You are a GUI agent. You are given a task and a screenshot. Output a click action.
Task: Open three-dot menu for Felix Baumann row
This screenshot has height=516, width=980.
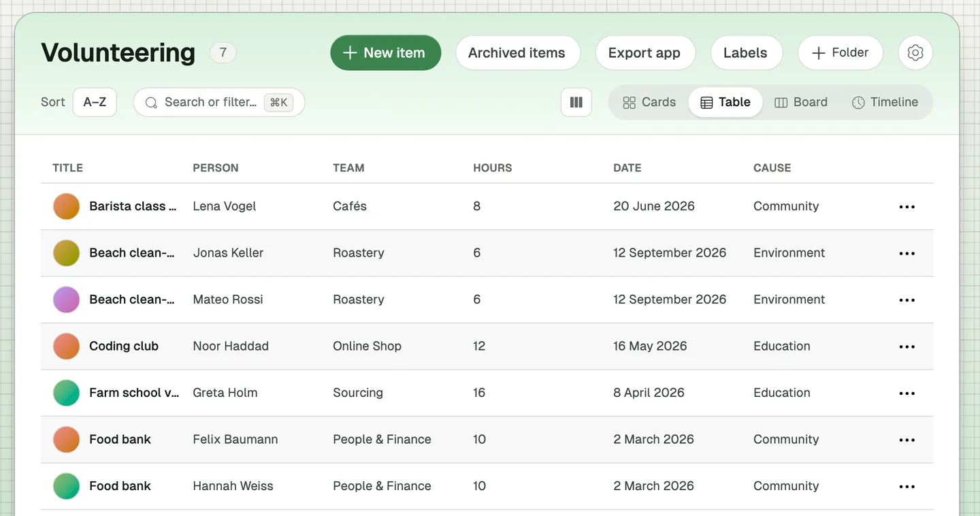coord(907,440)
